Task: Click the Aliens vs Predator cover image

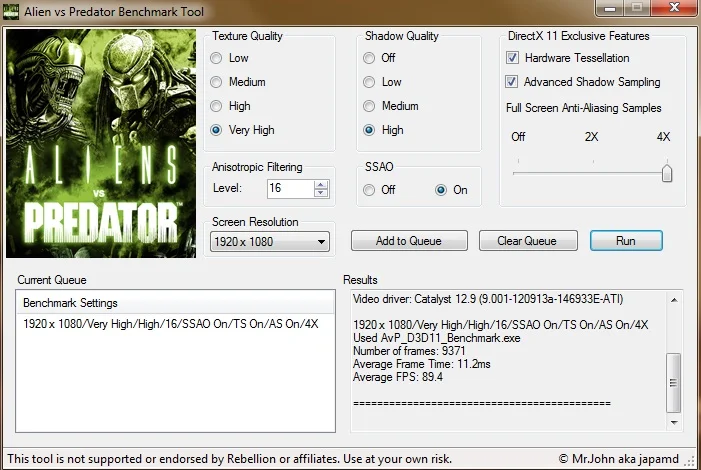Action: (x=101, y=144)
